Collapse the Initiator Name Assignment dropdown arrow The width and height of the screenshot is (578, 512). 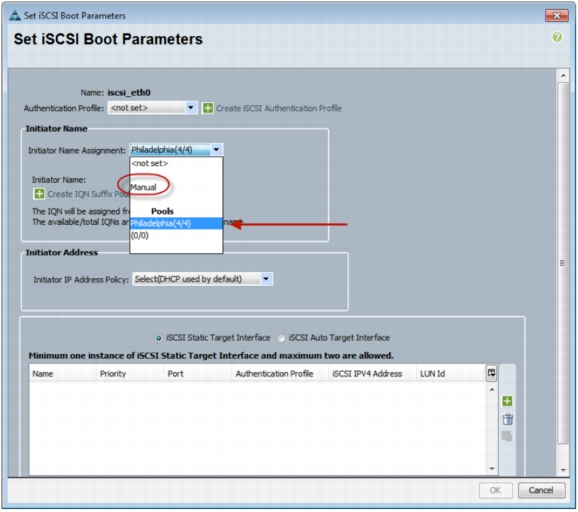click(x=216, y=150)
